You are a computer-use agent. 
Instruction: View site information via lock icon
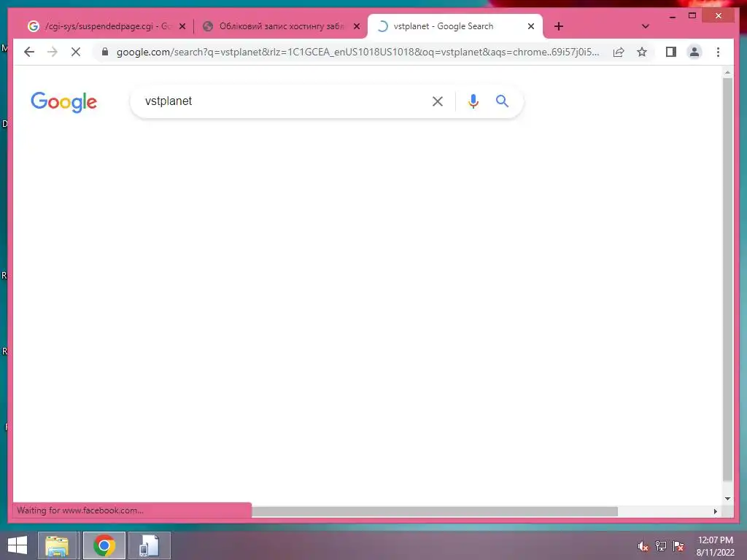point(105,52)
